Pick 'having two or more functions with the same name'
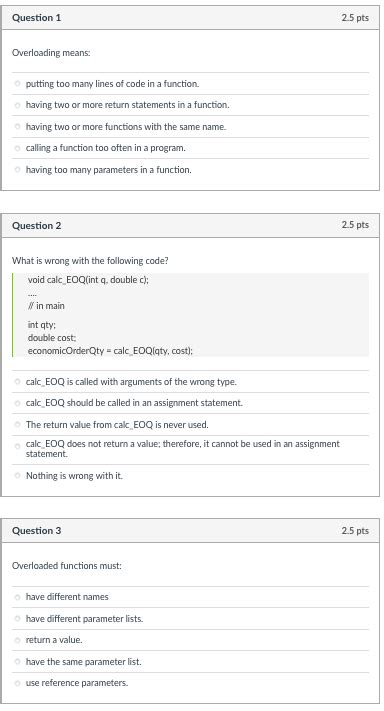Viewport: 384px width, 711px height. (17, 127)
